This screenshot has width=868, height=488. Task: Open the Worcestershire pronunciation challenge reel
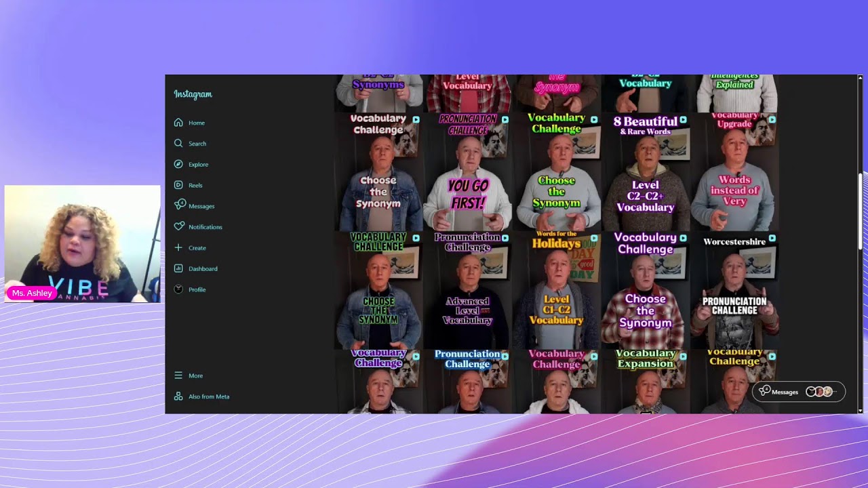click(x=734, y=291)
